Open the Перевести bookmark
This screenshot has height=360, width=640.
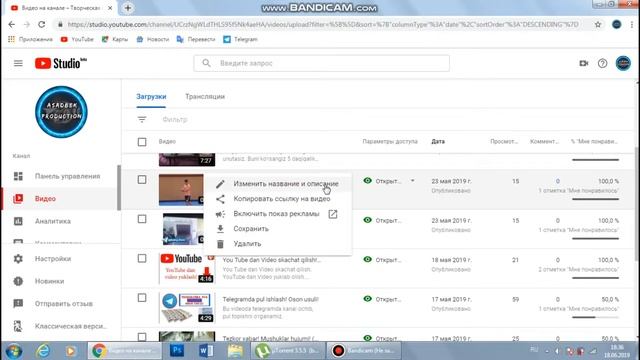pos(196,40)
